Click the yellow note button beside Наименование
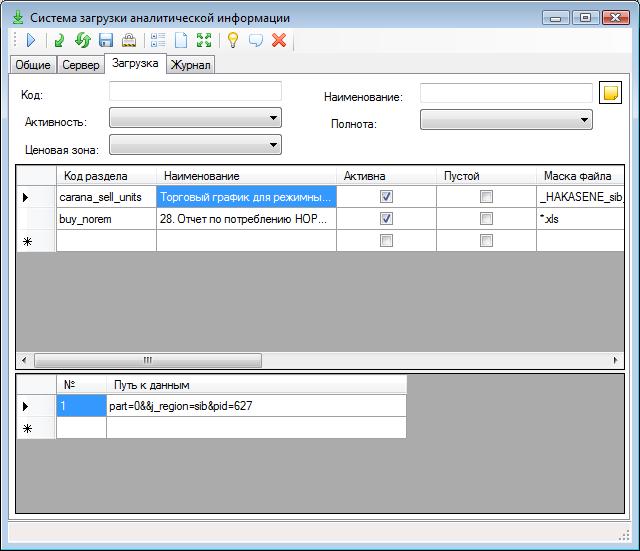This screenshot has width=640, height=551. point(610,93)
